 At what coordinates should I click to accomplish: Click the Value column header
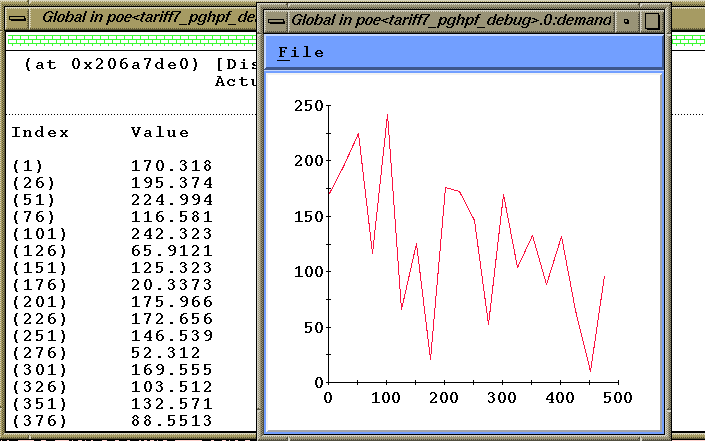click(159, 132)
